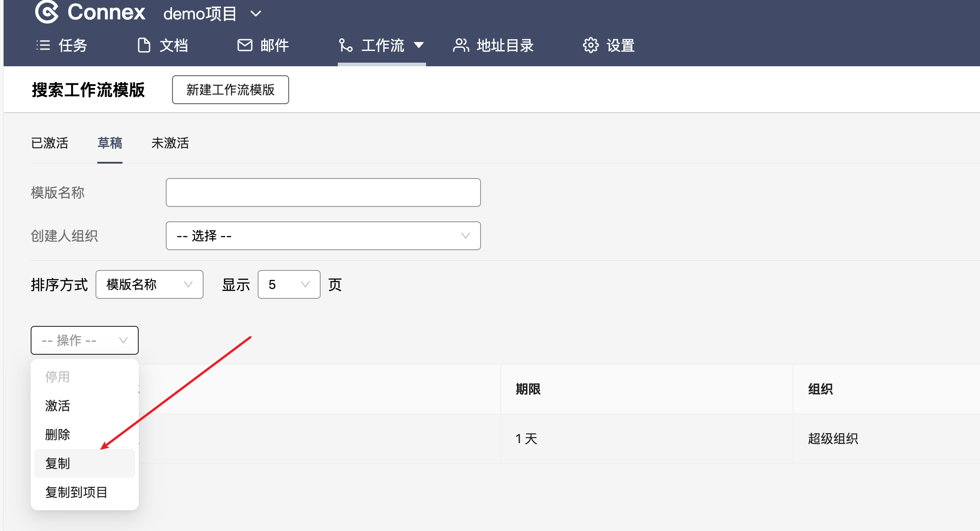Click the 新建工作流模版 button
The width and height of the screenshot is (980, 531).
(x=230, y=90)
